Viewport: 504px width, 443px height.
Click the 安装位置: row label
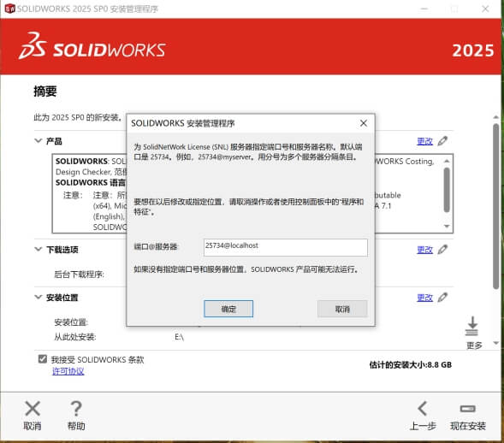71,322
